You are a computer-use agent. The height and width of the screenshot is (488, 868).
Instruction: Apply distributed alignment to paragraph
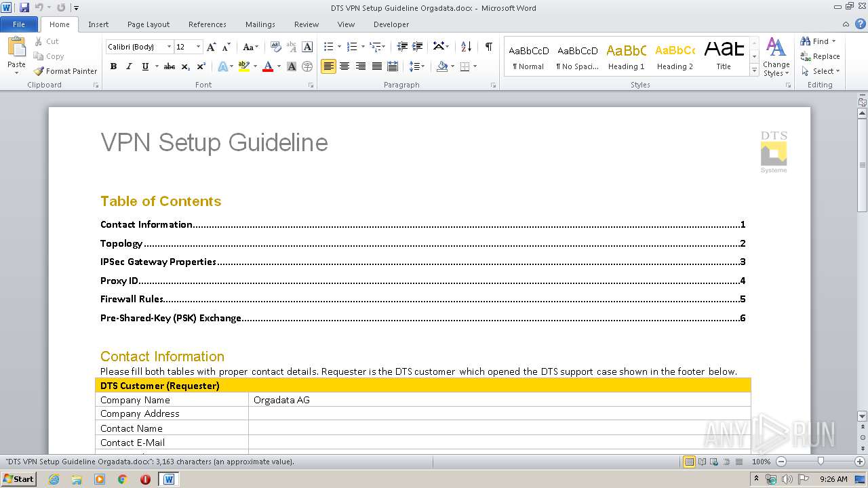pos(393,66)
